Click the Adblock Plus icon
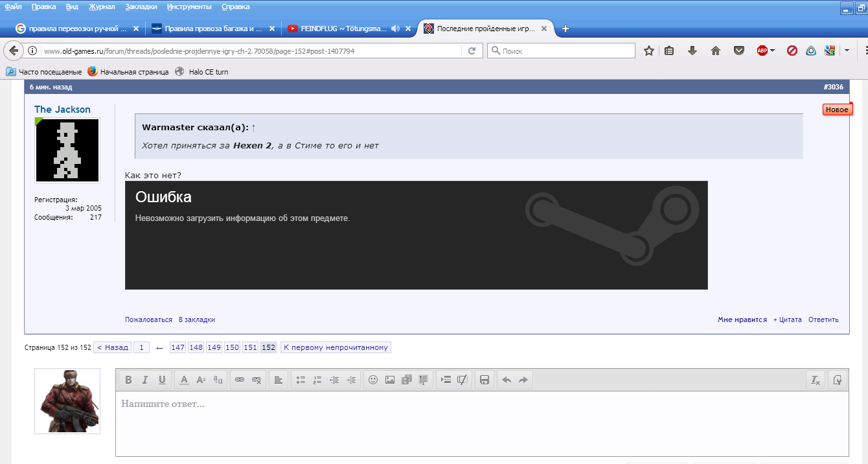Viewport: 868px width, 464px height. tap(762, 51)
